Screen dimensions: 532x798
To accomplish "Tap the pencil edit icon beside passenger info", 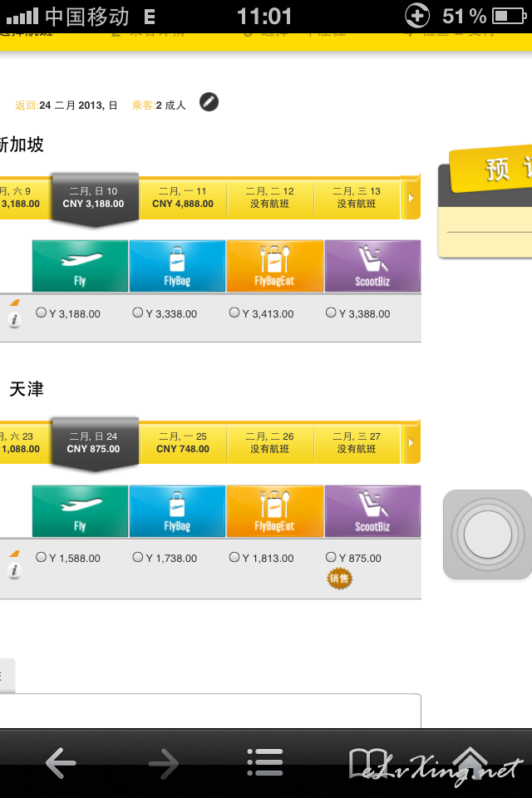I will click(209, 102).
